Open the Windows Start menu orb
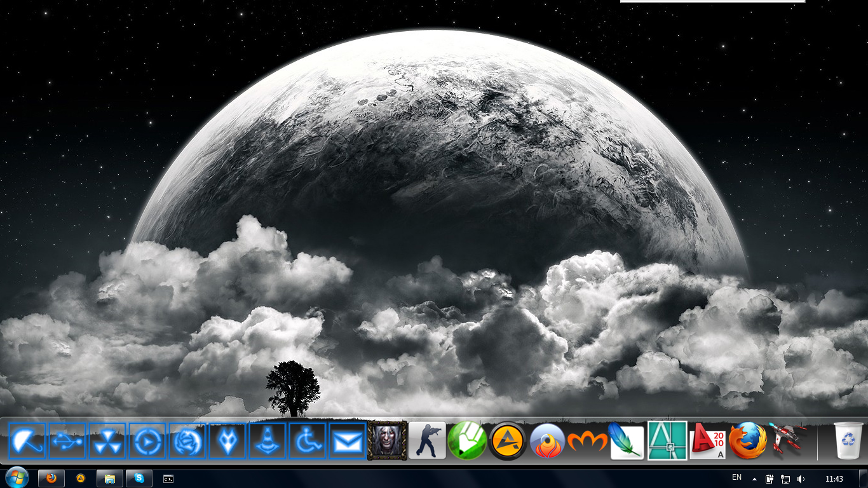Image resolution: width=868 pixels, height=488 pixels. (x=17, y=477)
